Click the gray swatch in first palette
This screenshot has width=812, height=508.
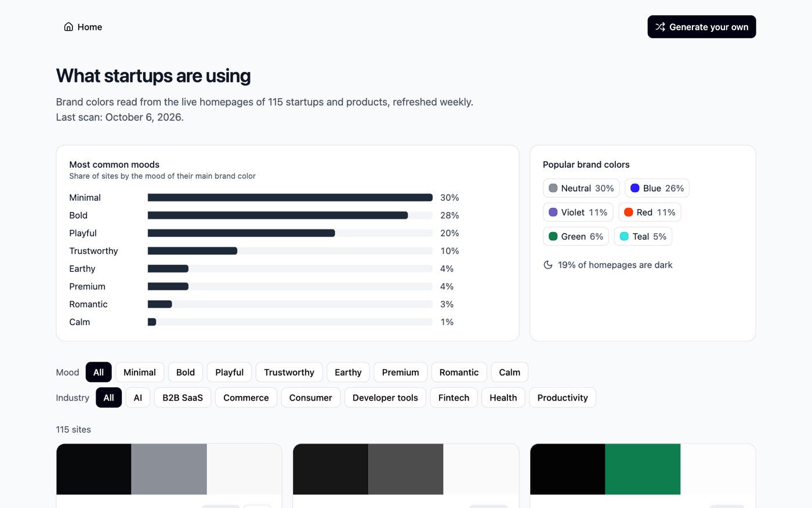click(169, 469)
